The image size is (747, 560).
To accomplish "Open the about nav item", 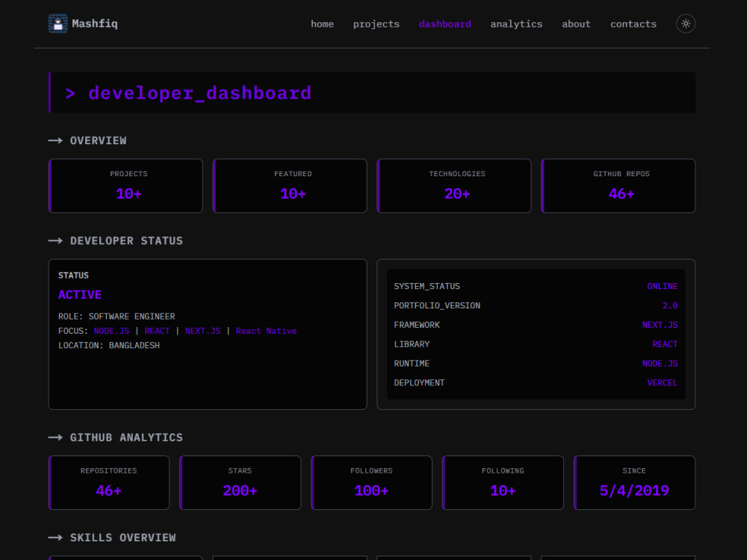I will point(576,24).
